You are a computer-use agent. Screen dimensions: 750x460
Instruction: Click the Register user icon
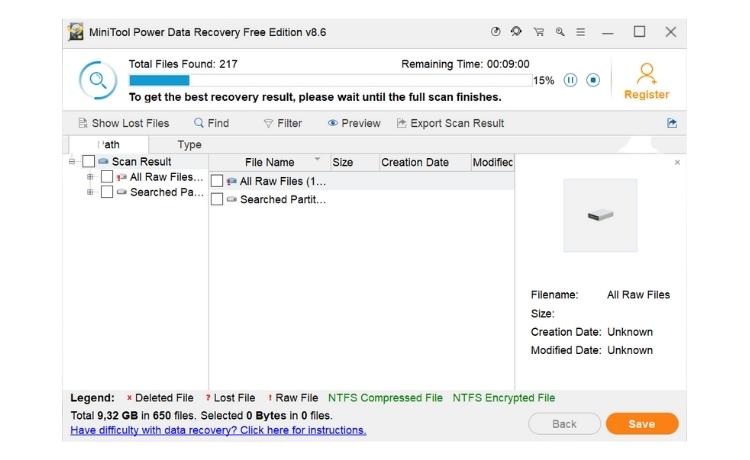(646, 74)
